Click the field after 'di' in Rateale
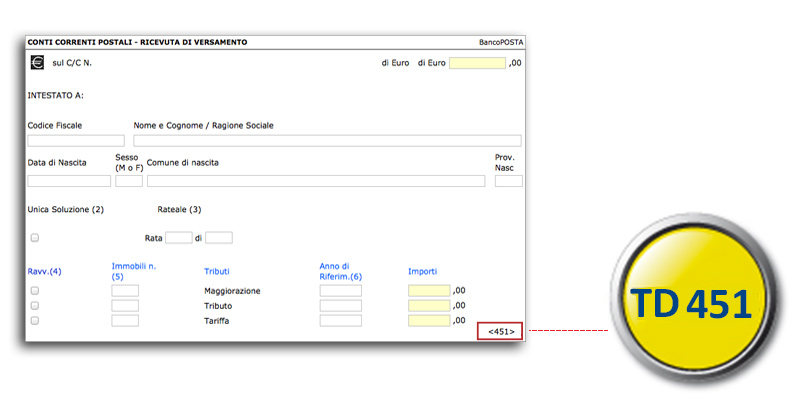This screenshot has height=398, width=800. [219, 238]
